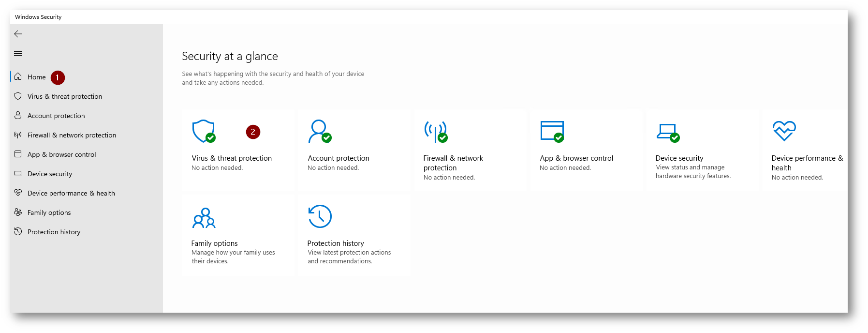Click the Device performance & health tile title
Image resolution: width=868 pixels, height=333 pixels.
coord(807,163)
